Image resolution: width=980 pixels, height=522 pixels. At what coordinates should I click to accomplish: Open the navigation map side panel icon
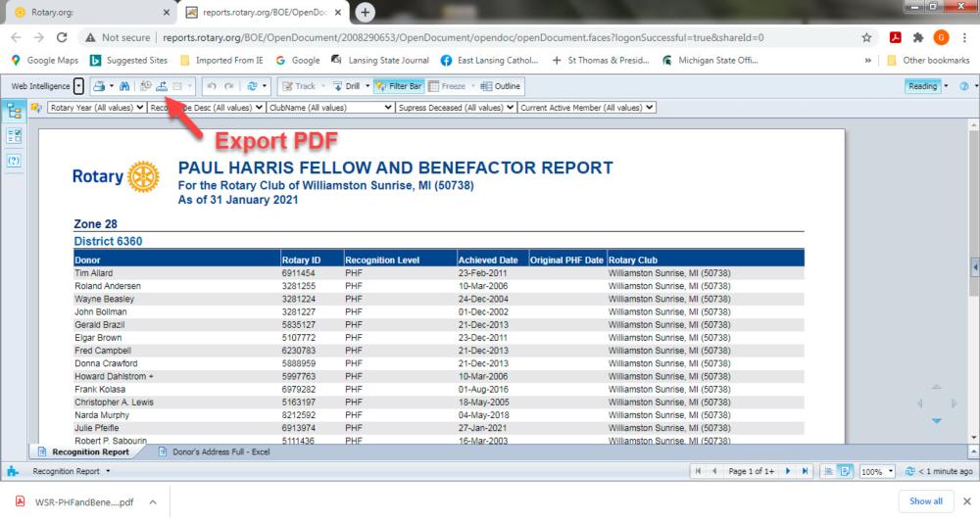tap(14, 112)
